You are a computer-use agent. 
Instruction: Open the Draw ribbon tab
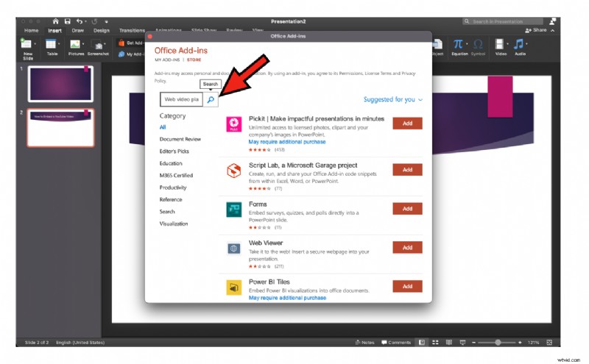click(78, 30)
